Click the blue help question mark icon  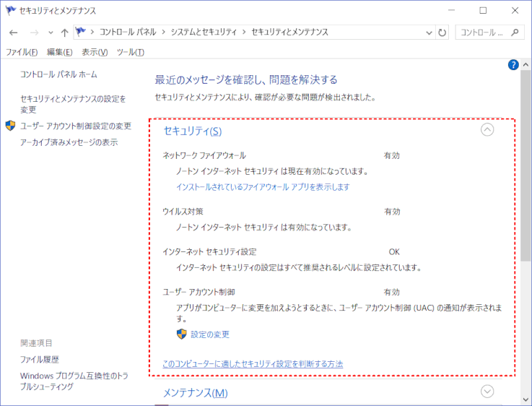coord(513,65)
